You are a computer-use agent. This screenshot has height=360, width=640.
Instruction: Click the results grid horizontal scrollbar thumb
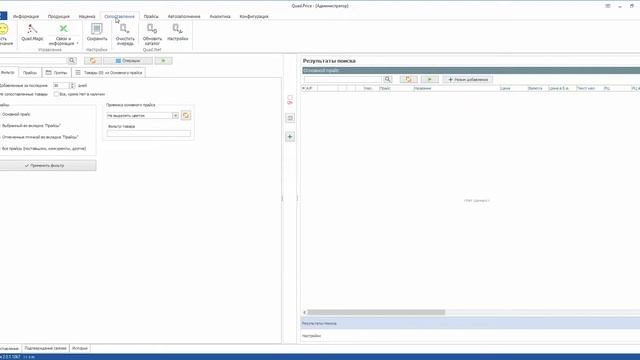376,312
